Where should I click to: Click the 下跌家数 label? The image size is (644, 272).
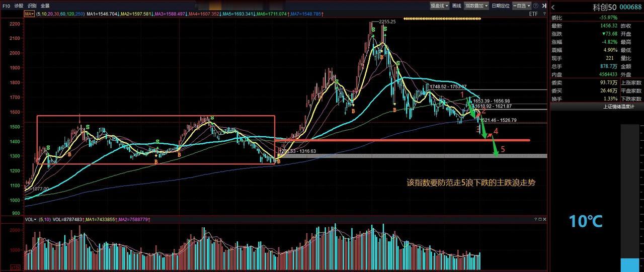[x=631, y=99]
